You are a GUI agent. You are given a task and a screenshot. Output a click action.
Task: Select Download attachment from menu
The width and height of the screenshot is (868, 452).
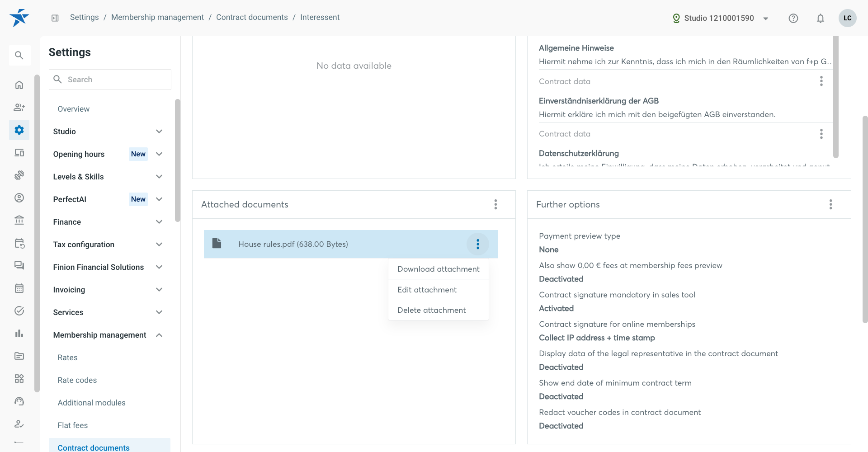tap(439, 269)
